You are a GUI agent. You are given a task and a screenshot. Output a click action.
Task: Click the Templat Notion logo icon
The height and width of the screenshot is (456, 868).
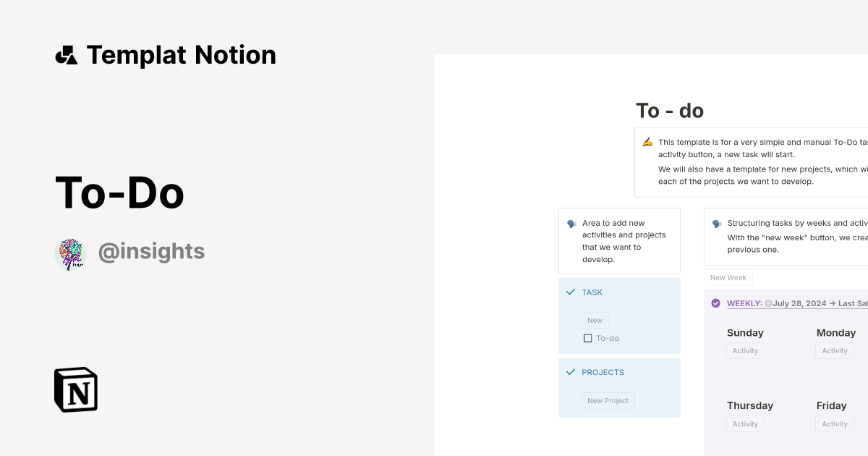tap(67, 54)
